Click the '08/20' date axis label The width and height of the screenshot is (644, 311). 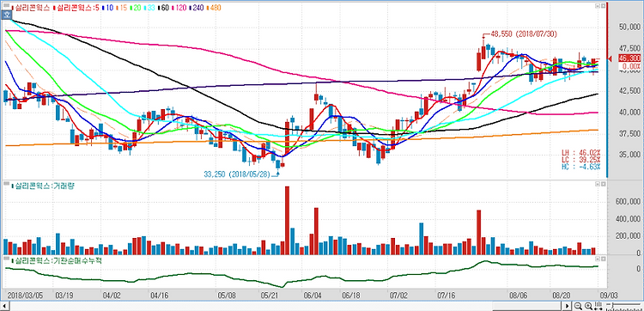(x=562, y=295)
